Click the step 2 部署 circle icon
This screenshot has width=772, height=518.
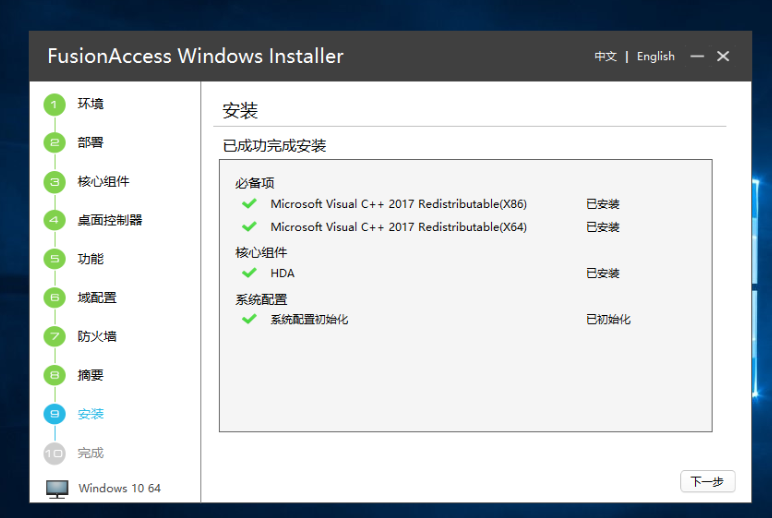(x=54, y=143)
